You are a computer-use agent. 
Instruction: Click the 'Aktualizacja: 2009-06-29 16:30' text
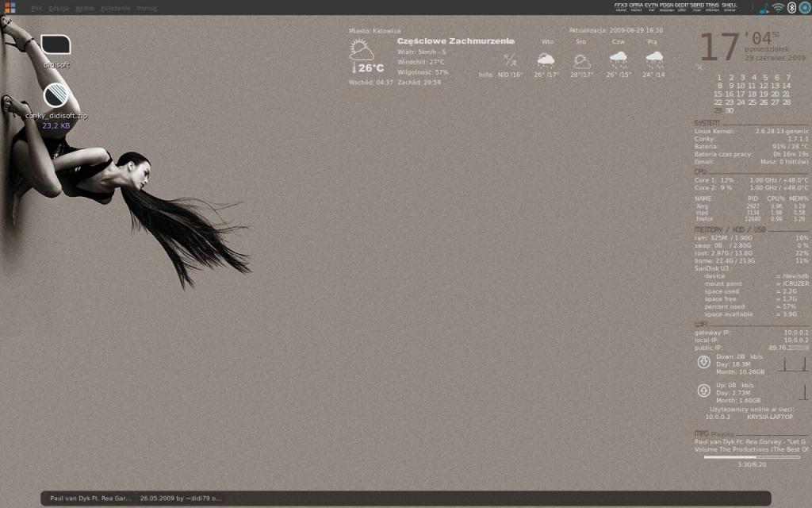coord(615,31)
